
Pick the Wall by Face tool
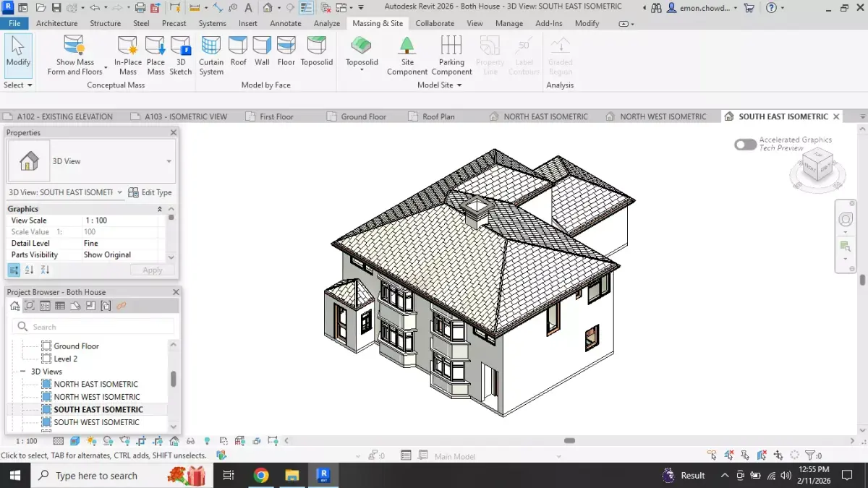tap(263, 51)
